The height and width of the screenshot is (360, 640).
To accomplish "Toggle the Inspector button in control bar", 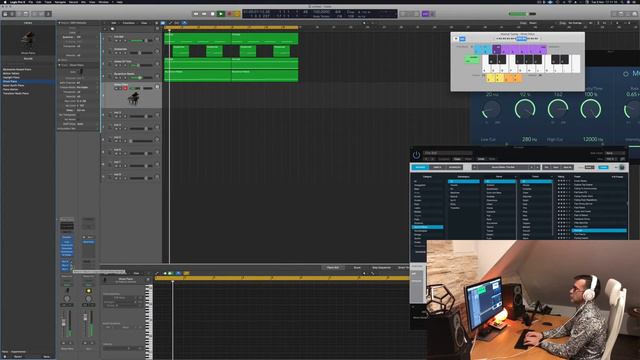I will [x=12, y=14].
